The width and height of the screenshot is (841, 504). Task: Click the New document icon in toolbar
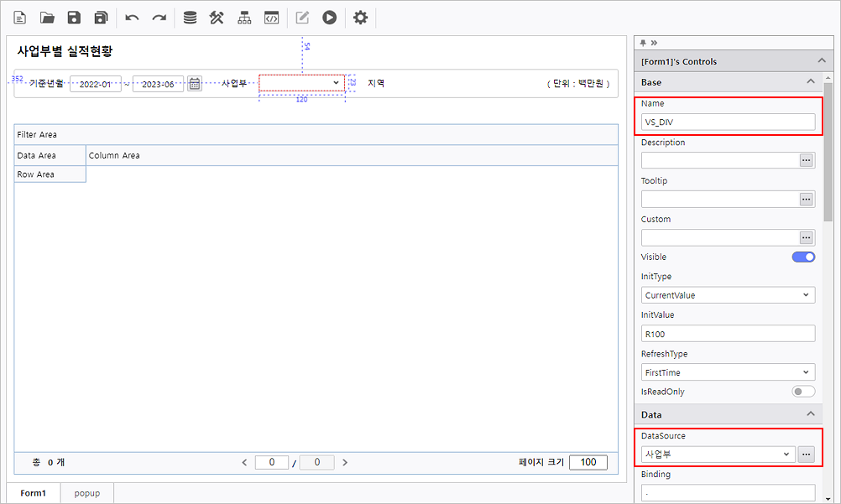pyautogui.click(x=20, y=18)
